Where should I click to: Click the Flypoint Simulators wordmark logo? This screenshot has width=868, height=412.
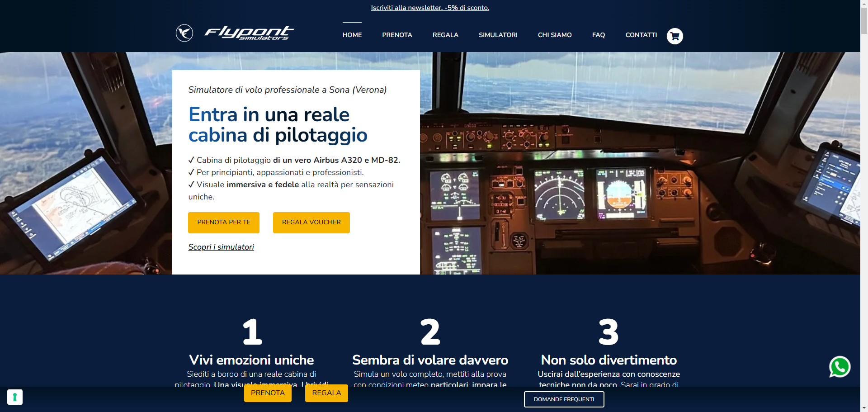pos(249,33)
